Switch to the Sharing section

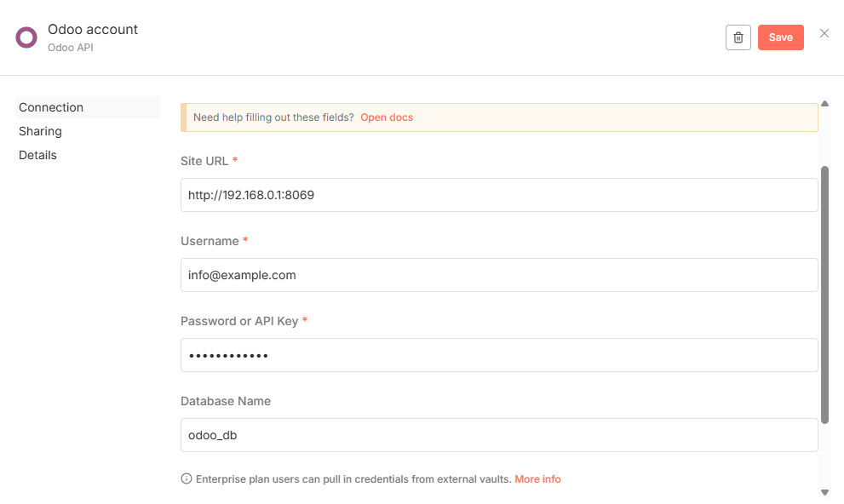[40, 130]
